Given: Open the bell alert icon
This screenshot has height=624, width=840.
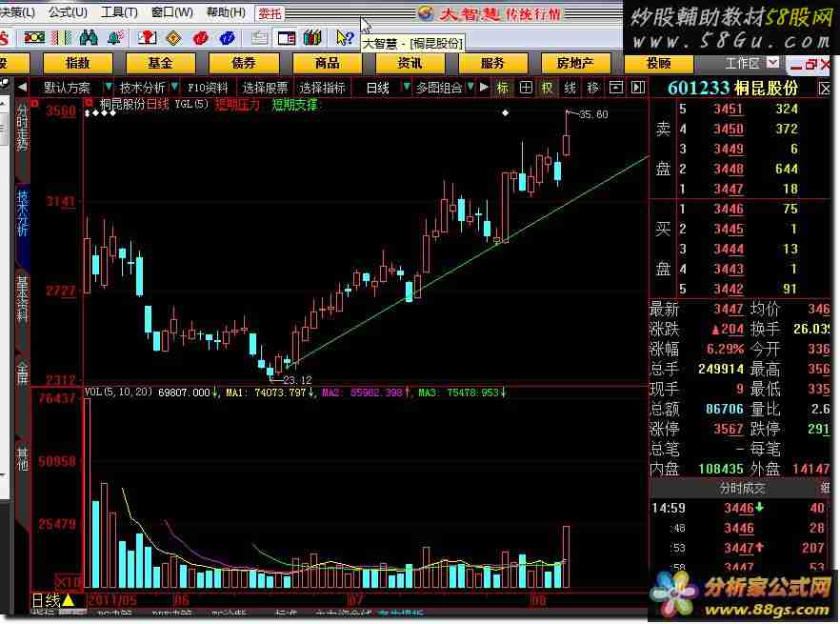Looking at the screenshot, I should [x=115, y=37].
